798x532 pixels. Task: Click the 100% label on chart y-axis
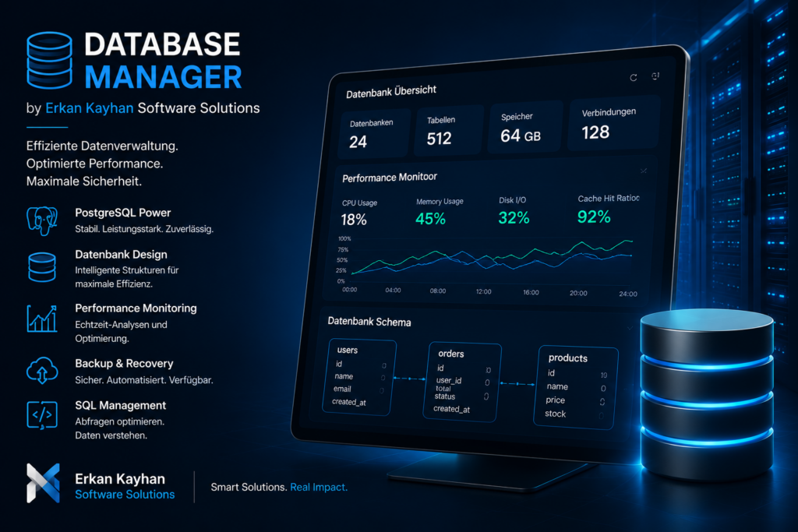click(344, 238)
